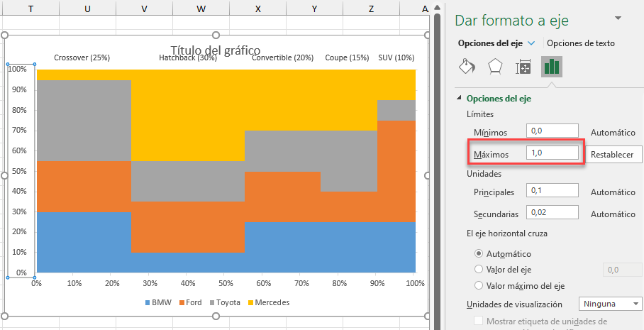Select column header V
Image resolution: width=644 pixels, height=330 pixels.
144,9
